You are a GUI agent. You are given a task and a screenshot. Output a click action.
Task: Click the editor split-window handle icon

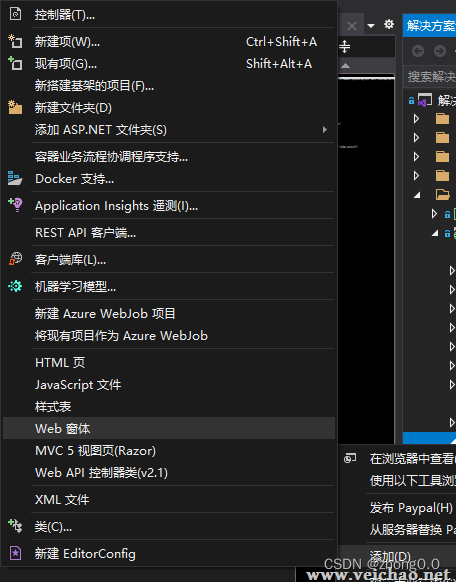[345, 46]
